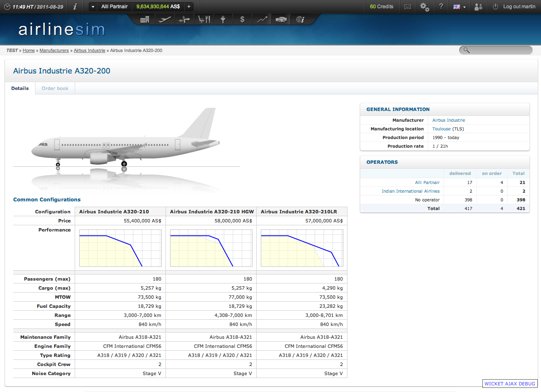Open the language flag dropdown

459,7
